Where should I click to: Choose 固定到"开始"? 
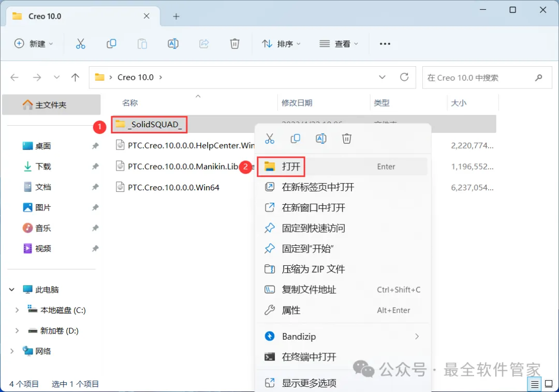tap(343, 249)
